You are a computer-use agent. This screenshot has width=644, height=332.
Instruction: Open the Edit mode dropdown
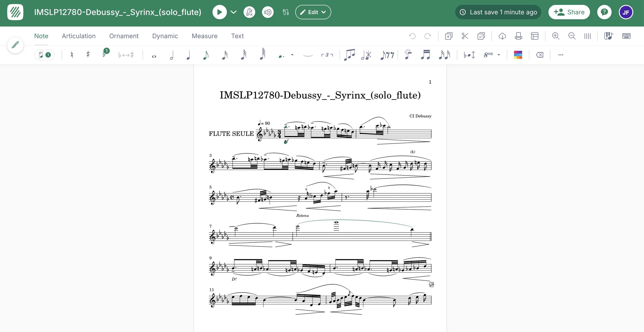(x=313, y=12)
